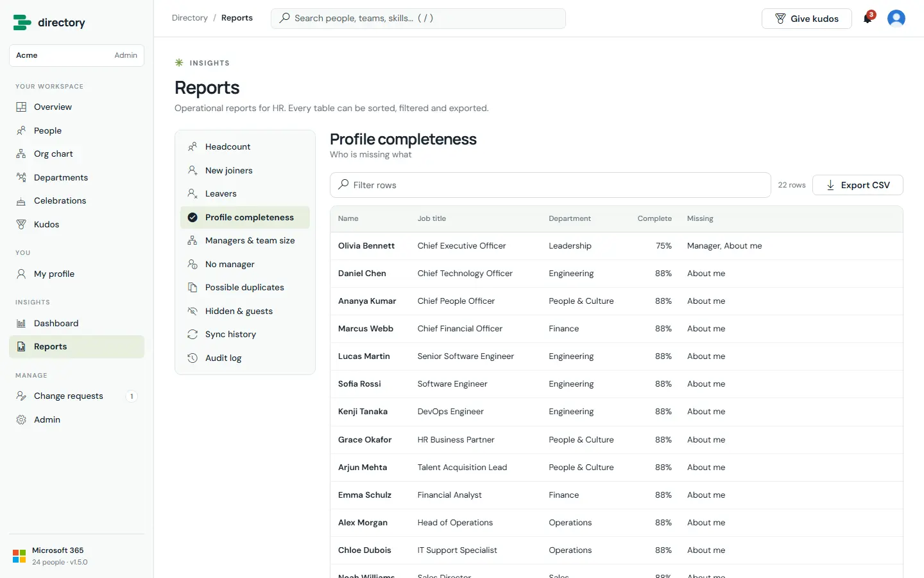Navigate to Org chart page

click(76, 154)
